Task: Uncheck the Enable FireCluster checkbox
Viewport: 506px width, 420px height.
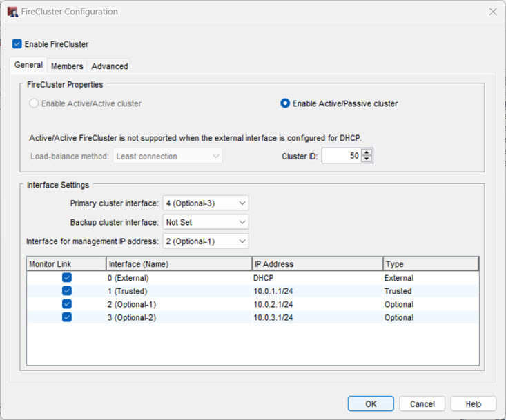Action: pos(17,44)
